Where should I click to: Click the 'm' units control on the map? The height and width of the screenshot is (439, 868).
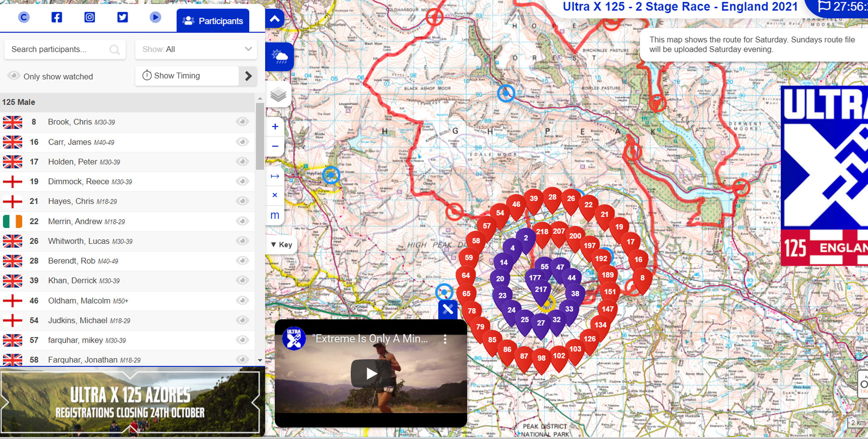(275, 215)
